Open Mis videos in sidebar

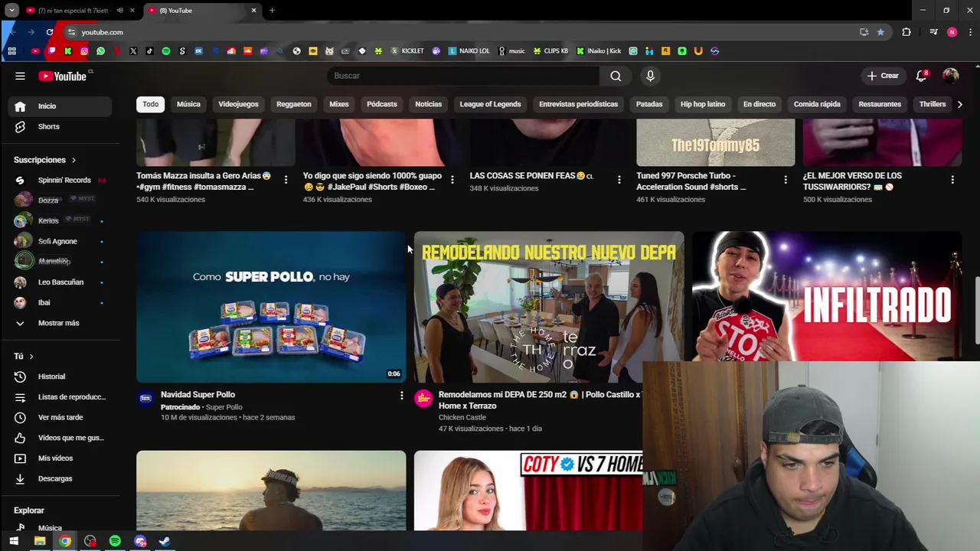(59, 458)
